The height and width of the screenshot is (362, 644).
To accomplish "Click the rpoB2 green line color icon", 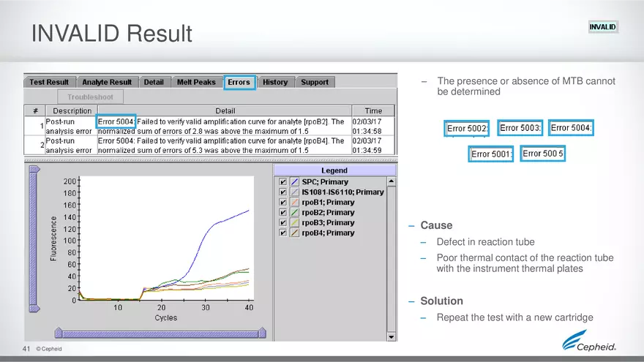I will [x=295, y=213].
